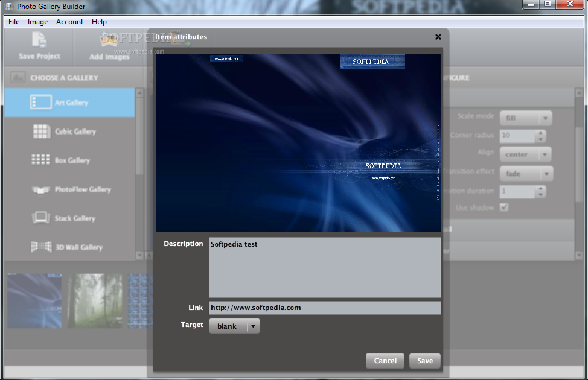Click the 3D Wall Gallery label
The height and width of the screenshot is (380, 588).
[x=78, y=247]
